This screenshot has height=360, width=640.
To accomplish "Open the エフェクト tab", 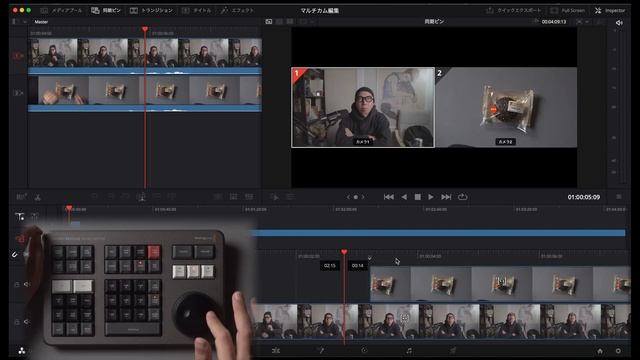I will point(237,10).
